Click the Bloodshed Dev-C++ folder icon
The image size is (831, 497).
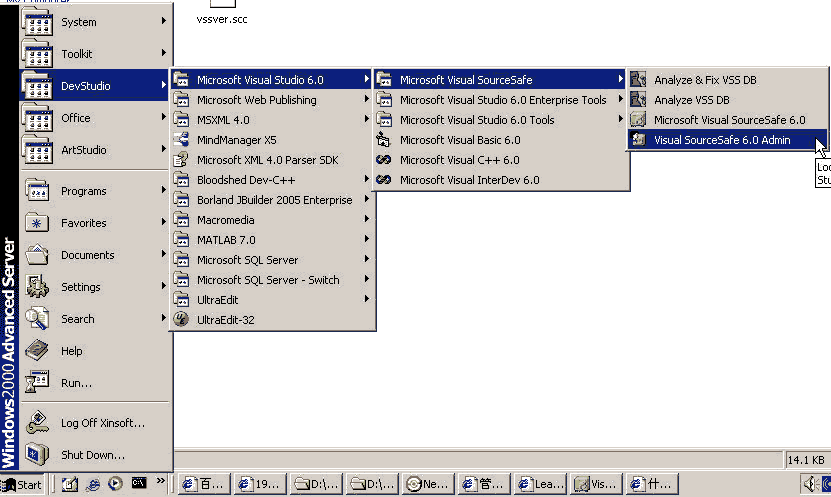181,180
